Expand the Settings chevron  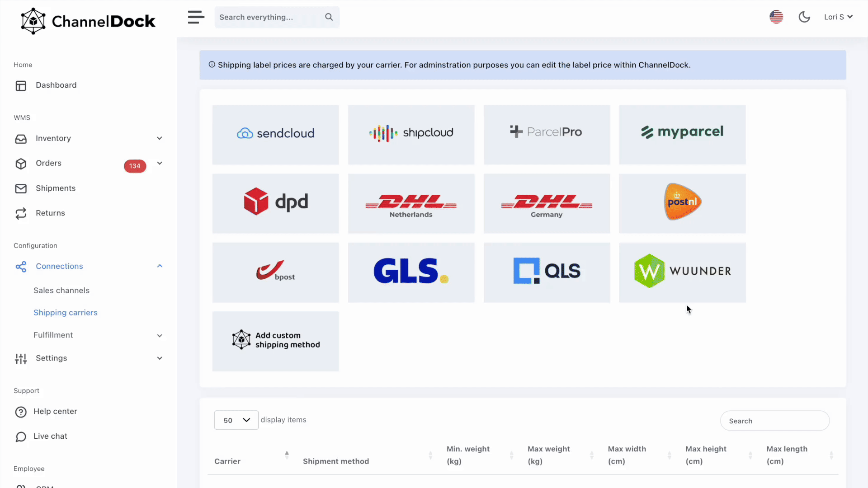[160, 358]
